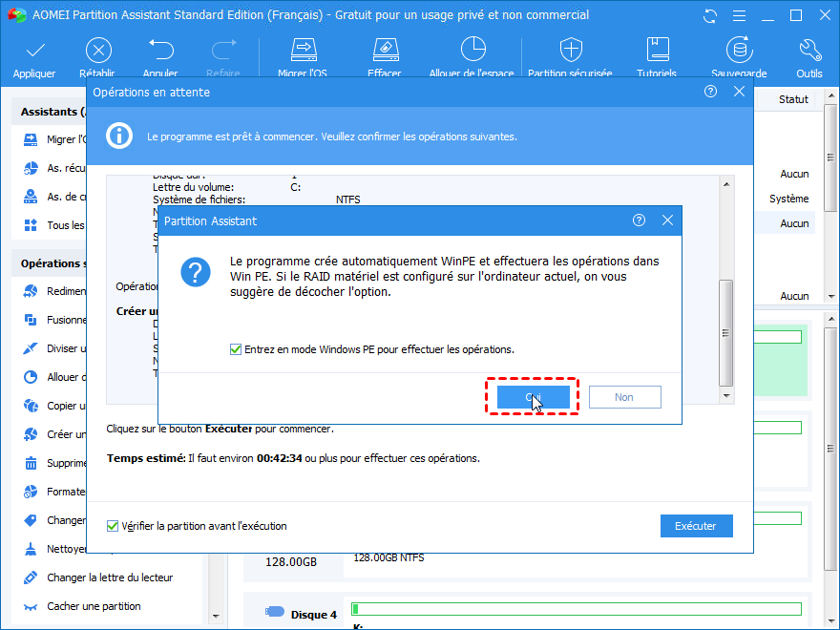Click the Disque 4 partition bar
Screen dimensions: 840x630
(x=577, y=609)
